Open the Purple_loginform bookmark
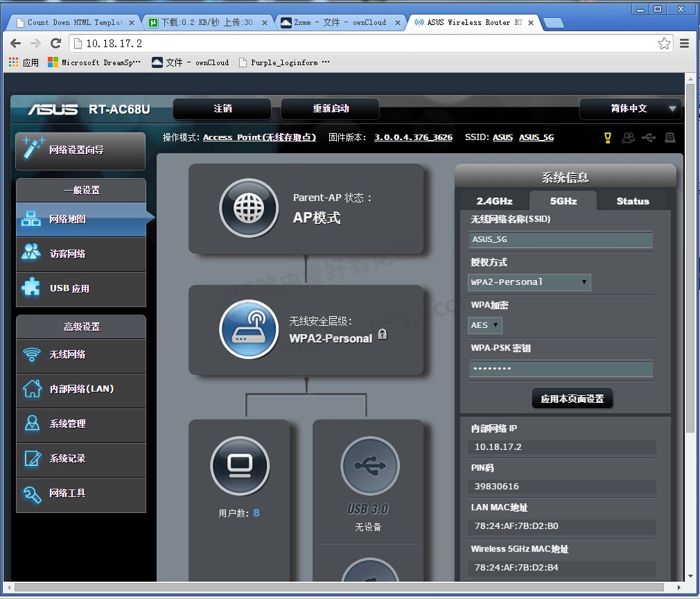 point(284,62)
